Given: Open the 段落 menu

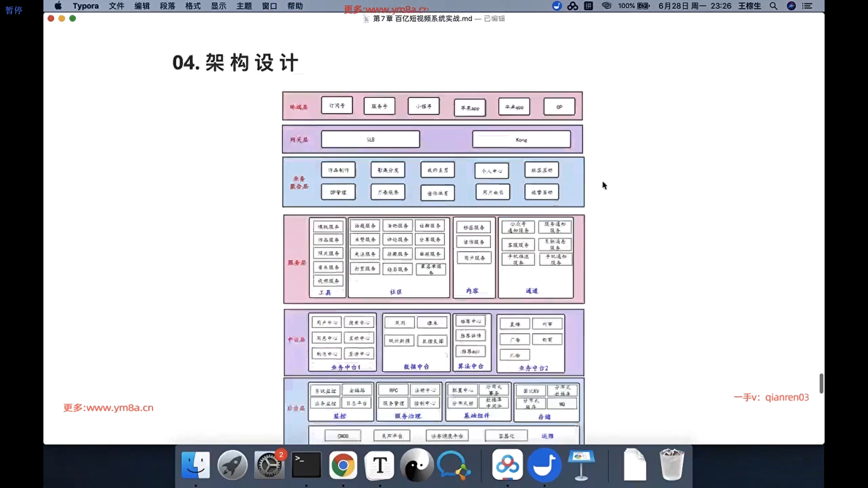Looking at the screenshot, I should pos(167,6).
